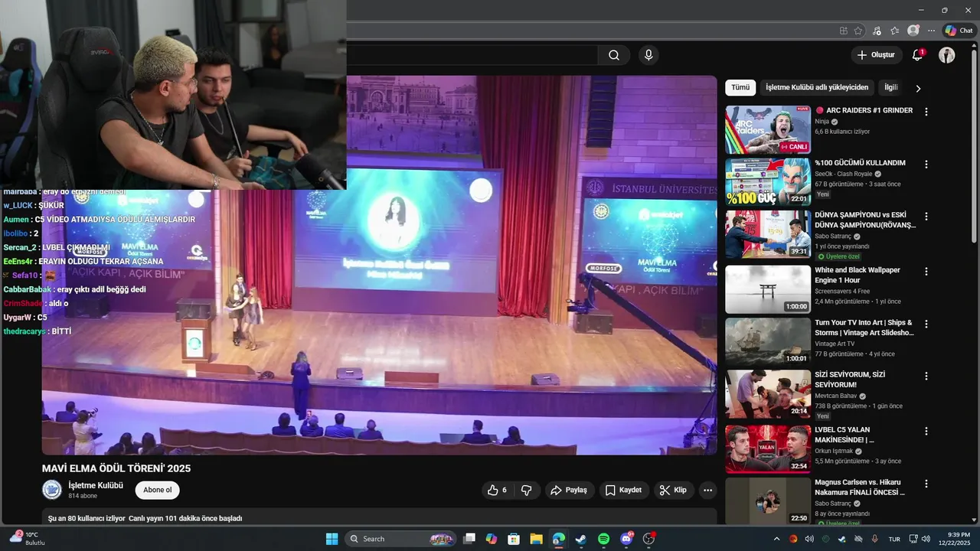This screenshot has height=551, width=980.
Task: Launch Copilot from the taskbar
Action: tap(492, 539)
